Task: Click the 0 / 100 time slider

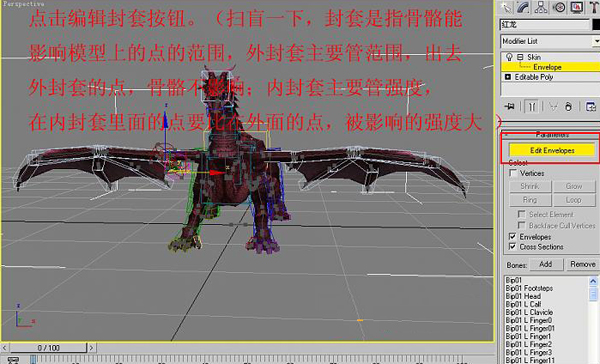Action: coord(48,348)
